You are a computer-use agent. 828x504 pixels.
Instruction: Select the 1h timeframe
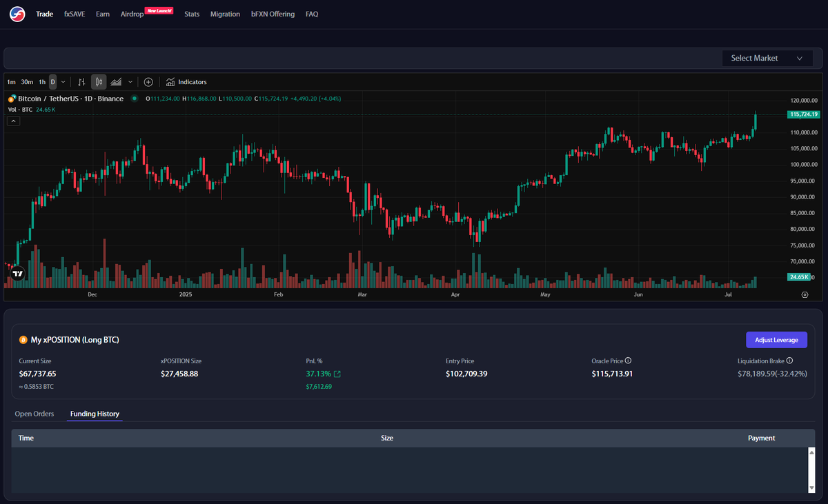(x=42, y=82)
